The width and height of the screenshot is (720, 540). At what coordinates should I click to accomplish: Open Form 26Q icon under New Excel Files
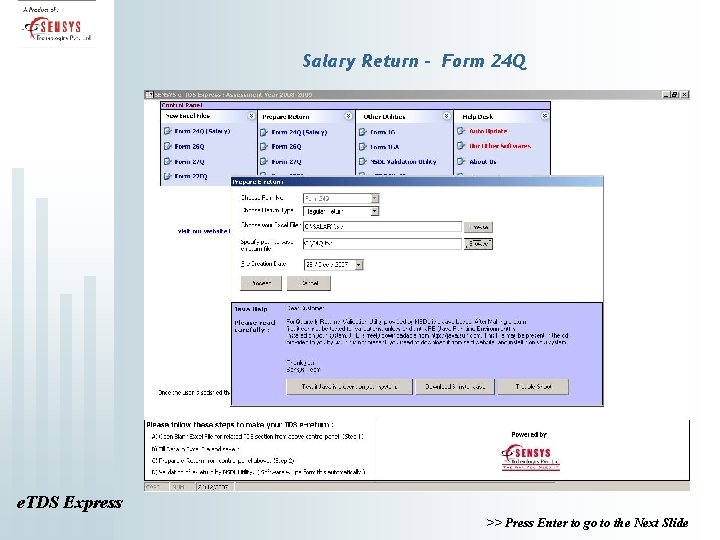point(168,146)
